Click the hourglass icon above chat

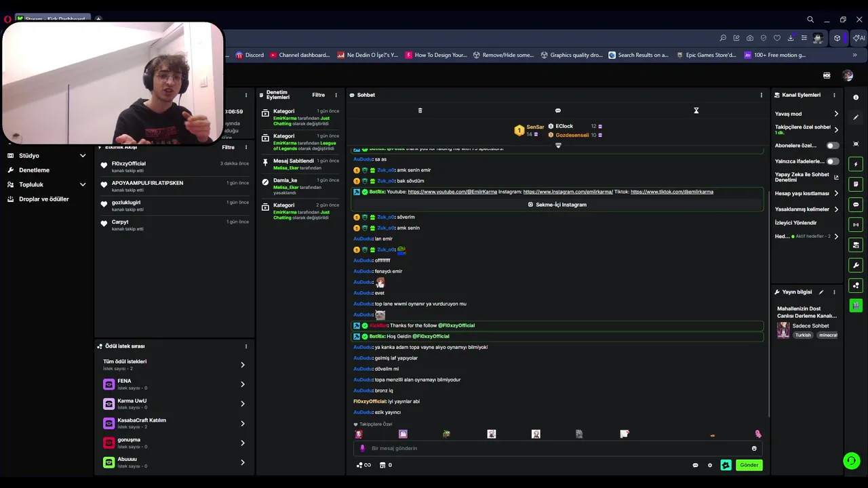tap(696, 110)
